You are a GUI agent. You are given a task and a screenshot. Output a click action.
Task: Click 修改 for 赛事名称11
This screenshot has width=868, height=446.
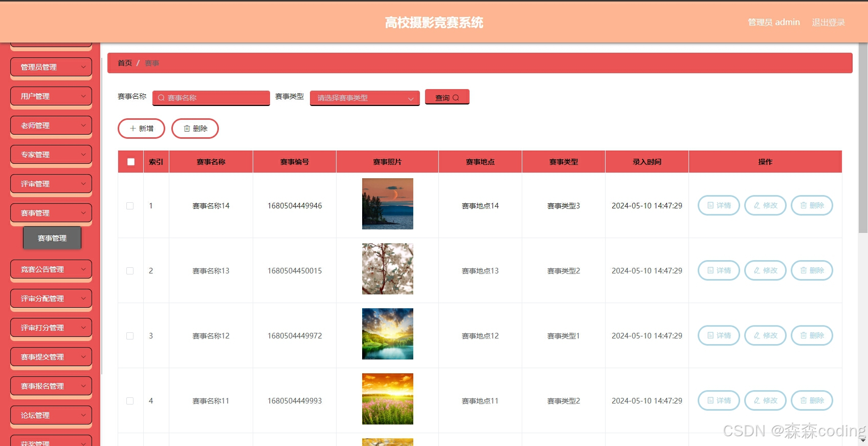coord(765,400)
